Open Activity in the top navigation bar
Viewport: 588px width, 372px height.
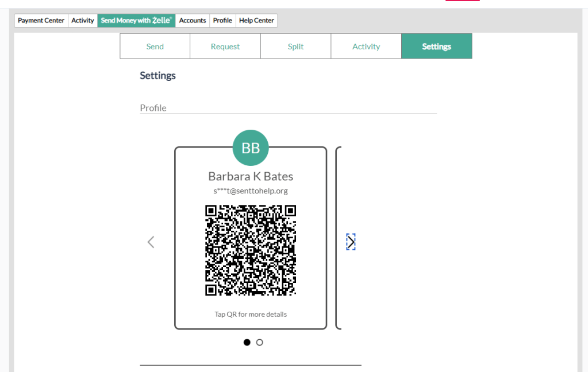point(82,21)
